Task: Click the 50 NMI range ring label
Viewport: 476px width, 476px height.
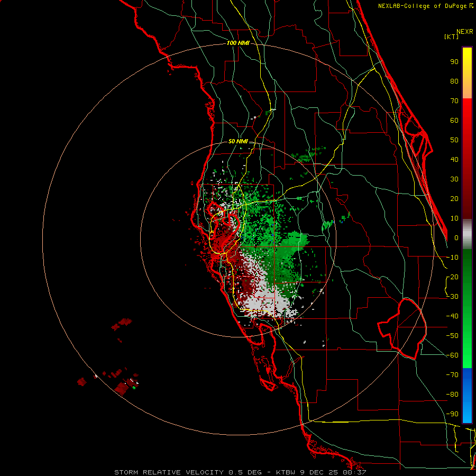Action: point(237,141)
